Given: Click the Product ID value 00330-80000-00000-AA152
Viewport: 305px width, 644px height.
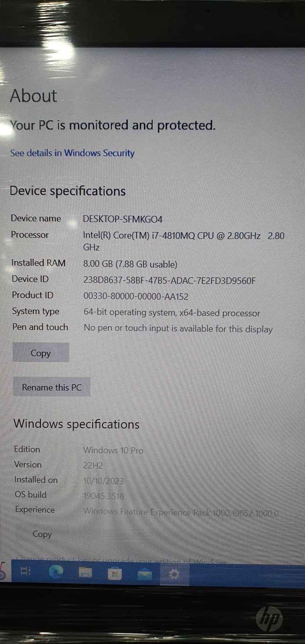Looking at the screenshot, I should (x=136, y=296).
